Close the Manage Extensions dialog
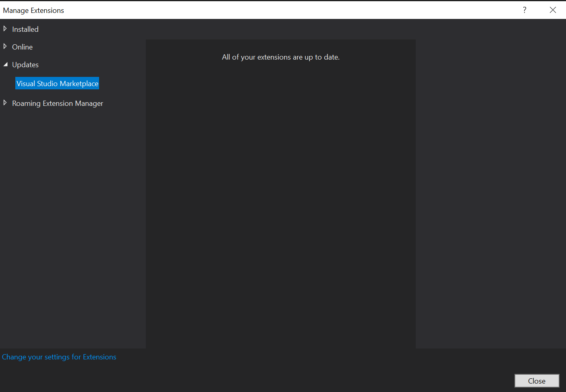Image resolution: width=566 pixels, height=392 pixels. (x=537, y=380)
